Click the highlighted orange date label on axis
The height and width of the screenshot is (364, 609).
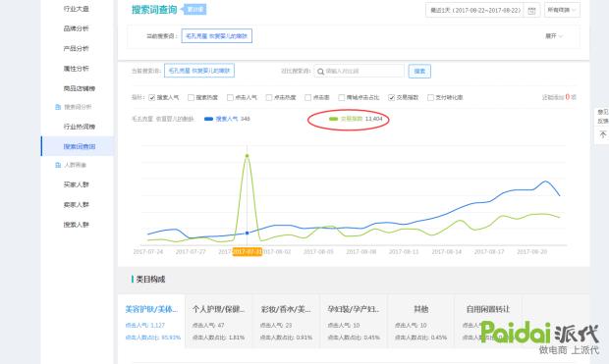pyautogui.click(x=247, y=252)
